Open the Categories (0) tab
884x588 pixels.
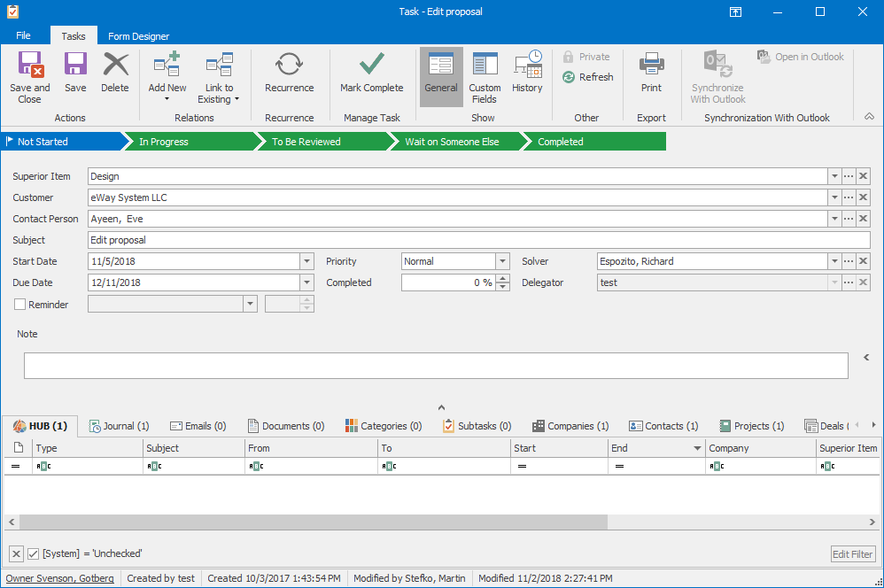384,426
